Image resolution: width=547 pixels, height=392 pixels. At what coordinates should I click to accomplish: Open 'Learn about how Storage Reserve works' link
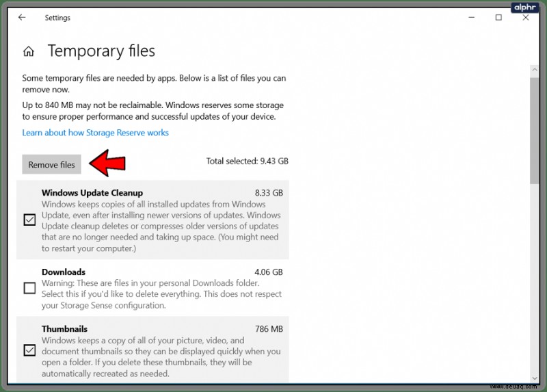tap(95, 133)
